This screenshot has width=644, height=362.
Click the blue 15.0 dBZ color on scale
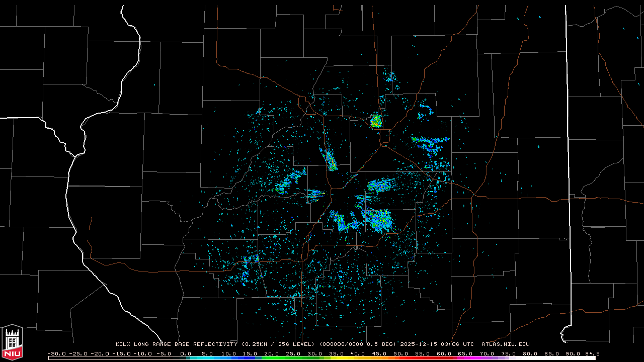250,358
